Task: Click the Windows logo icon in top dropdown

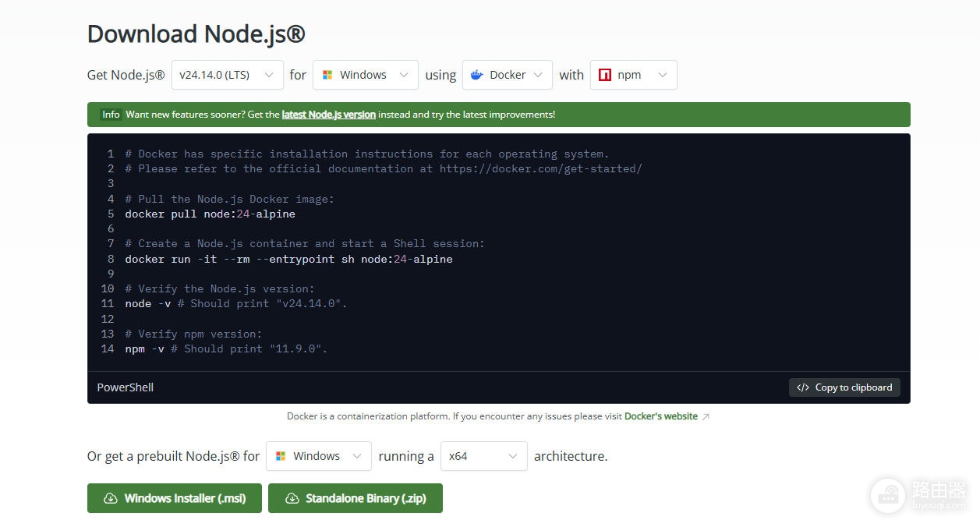Action: pos(327,75)
